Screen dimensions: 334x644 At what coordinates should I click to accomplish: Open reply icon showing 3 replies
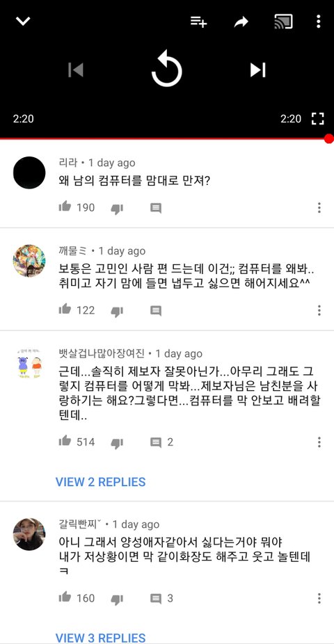pyautogui.click(x=161, y=598)
